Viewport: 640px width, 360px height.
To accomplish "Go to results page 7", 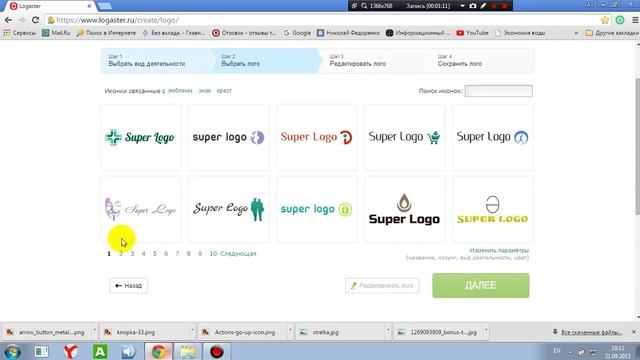I will pyautogui.click(x=177, y=253).
